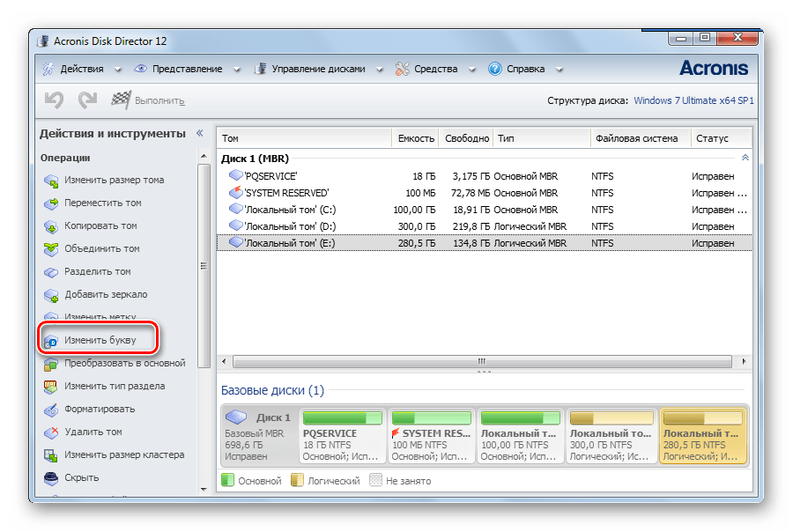793x532 pixels.
Task: Select the 'Локальный том' (C:) row
Action: coord(289,210)
